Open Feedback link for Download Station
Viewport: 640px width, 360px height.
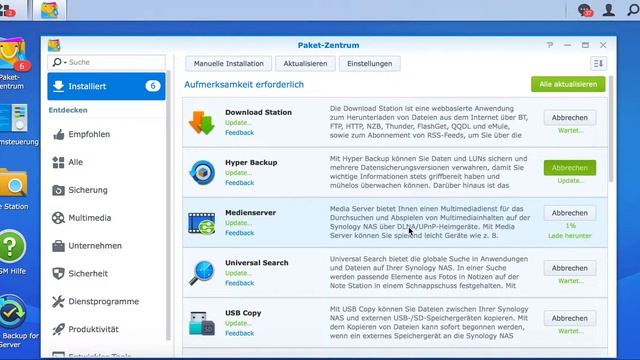coord(240,133)
